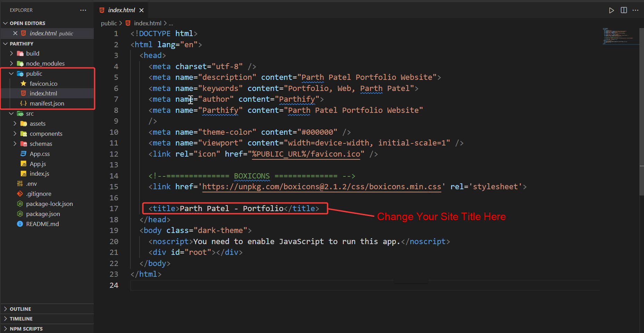Open manifest.json in the public folder
This screenshot has width=644, height=333.
47,103
